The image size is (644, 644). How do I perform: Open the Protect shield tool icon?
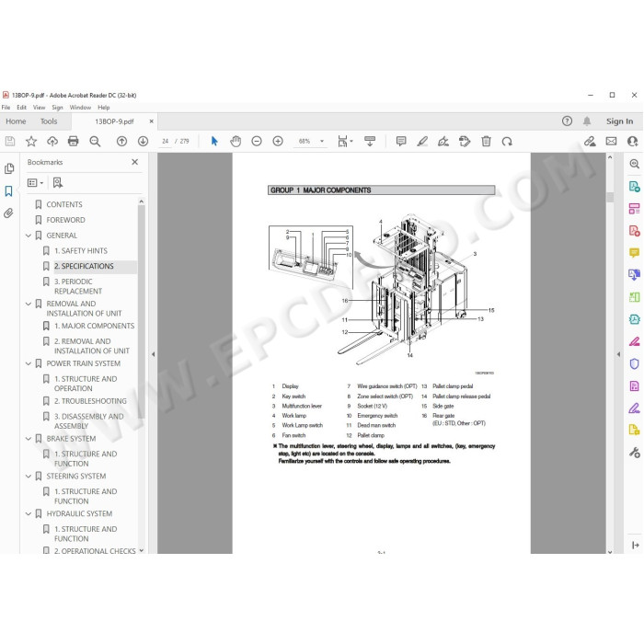point(634,363)
